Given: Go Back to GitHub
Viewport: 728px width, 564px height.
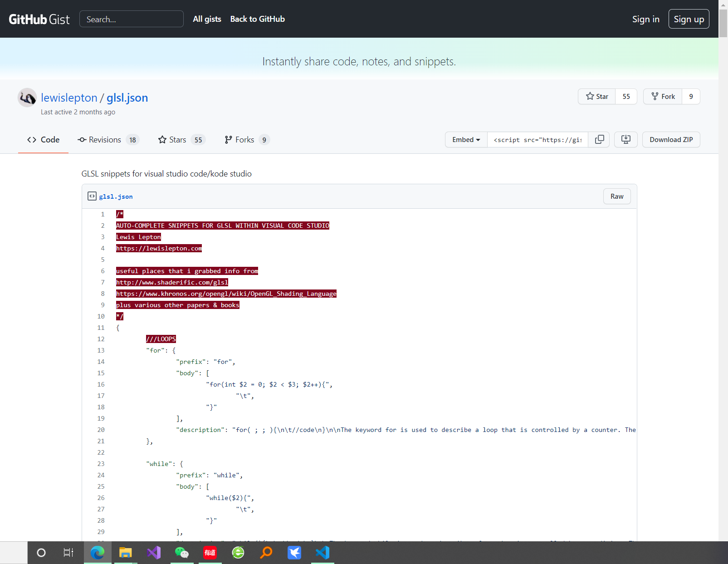Looking at the screenshot, I should 257,19.
